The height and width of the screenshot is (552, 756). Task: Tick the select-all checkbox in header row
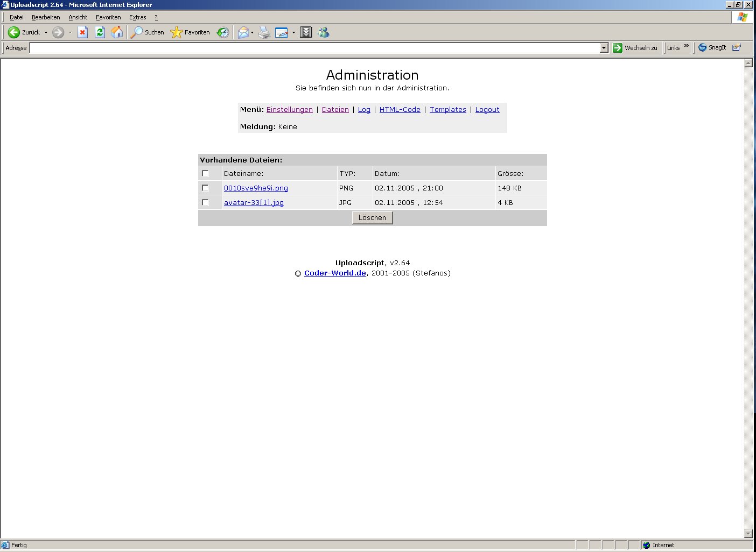(205, 173)
